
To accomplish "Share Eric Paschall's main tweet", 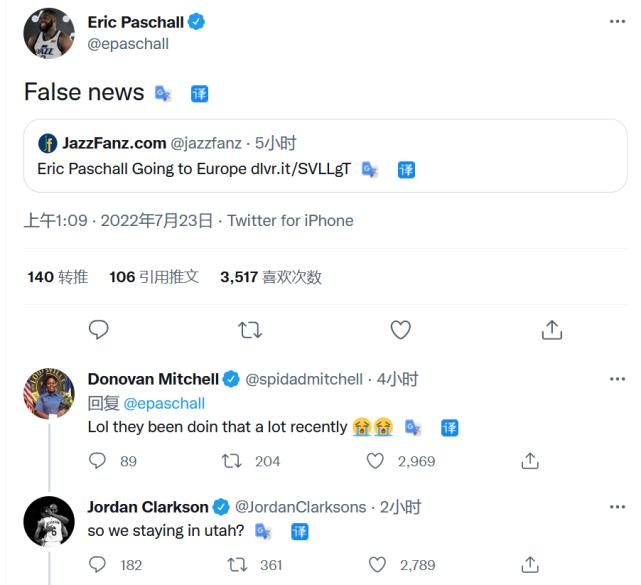I will [x=551, y=329].
